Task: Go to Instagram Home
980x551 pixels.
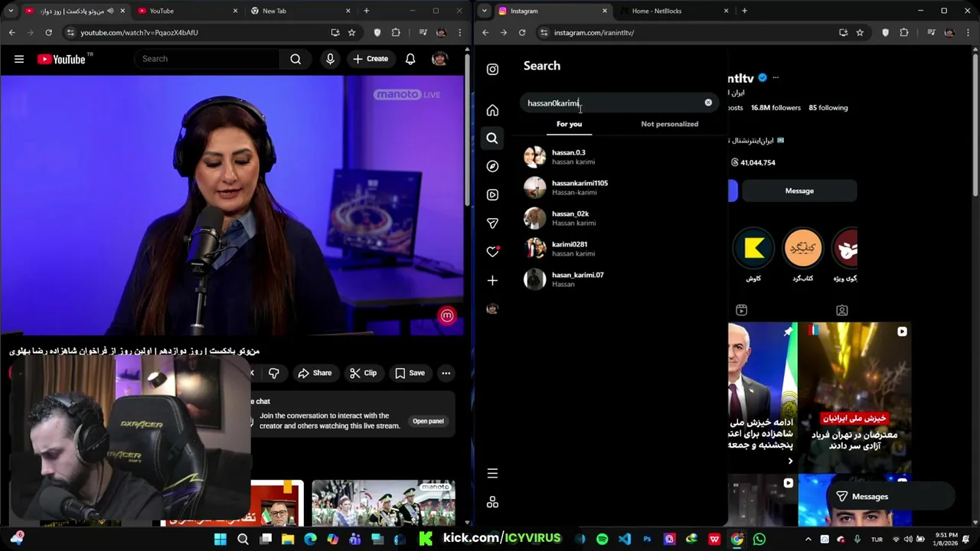Action: point(492,110)
